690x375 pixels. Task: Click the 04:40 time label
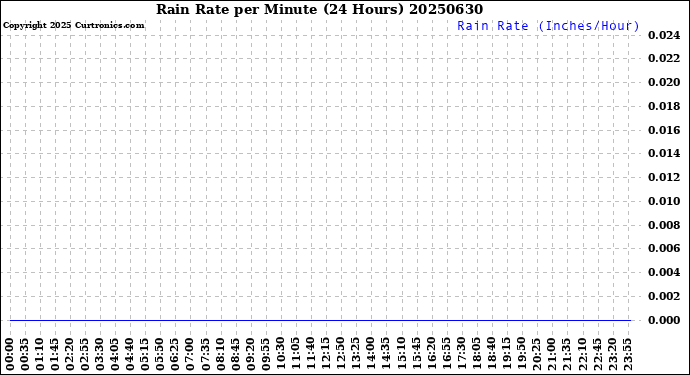point(130,355)
